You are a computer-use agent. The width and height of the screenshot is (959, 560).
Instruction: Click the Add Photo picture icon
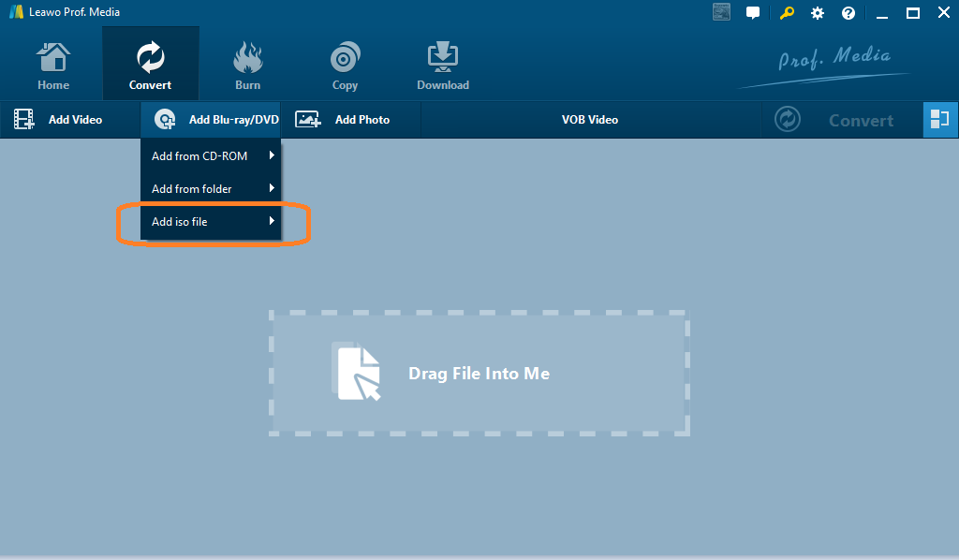[x=307, y=119]
